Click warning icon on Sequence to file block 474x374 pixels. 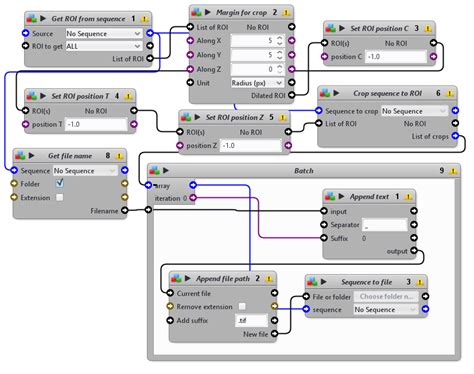(x=420, y=282)
